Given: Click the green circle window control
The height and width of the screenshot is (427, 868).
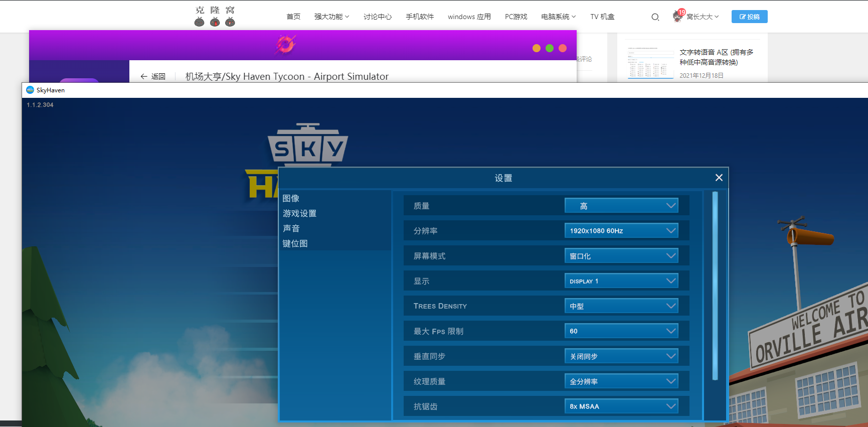Looking at the screenshot, I should click(x=550, y=48).
